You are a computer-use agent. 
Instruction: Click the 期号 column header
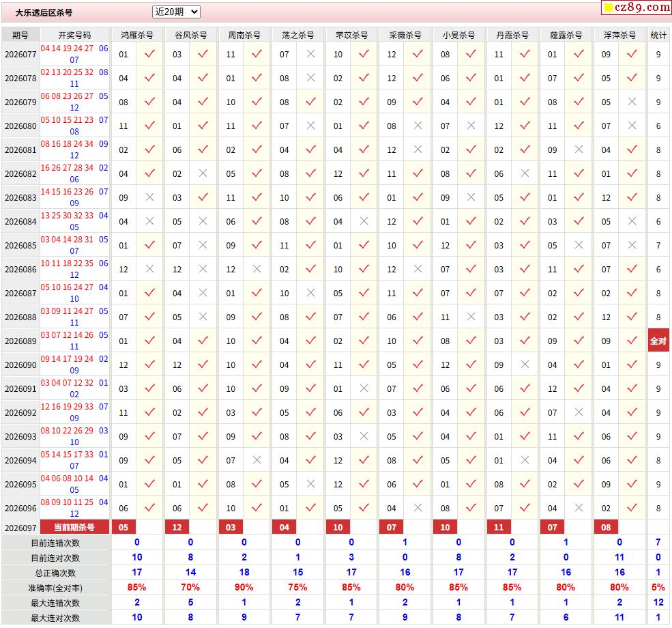pos(20,35)
